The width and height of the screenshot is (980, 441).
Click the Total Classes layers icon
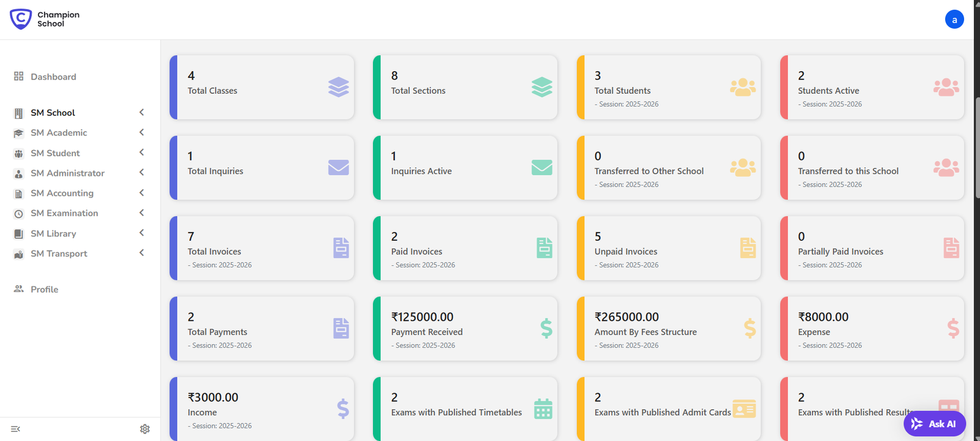pos(338,88)
